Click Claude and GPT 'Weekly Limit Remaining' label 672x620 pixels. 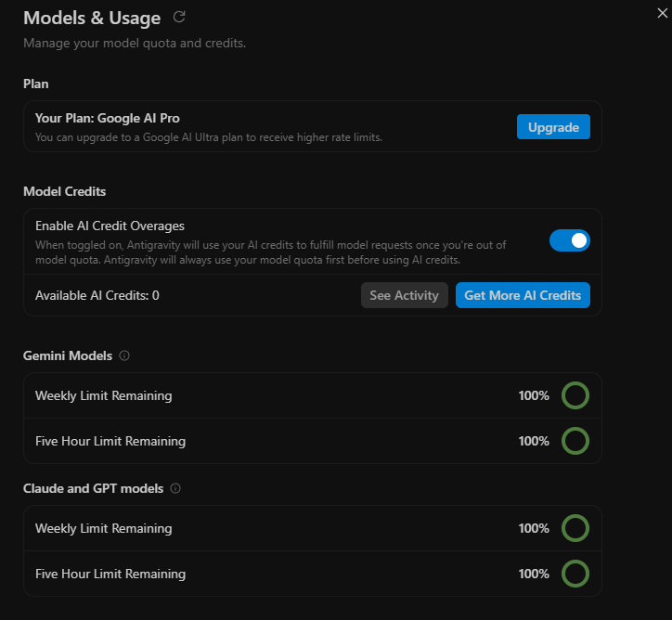point(104,529)
